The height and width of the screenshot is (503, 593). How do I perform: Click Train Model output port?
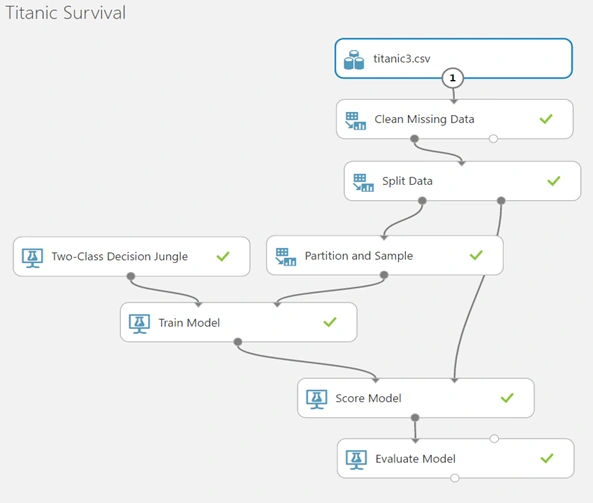(238, 342)
